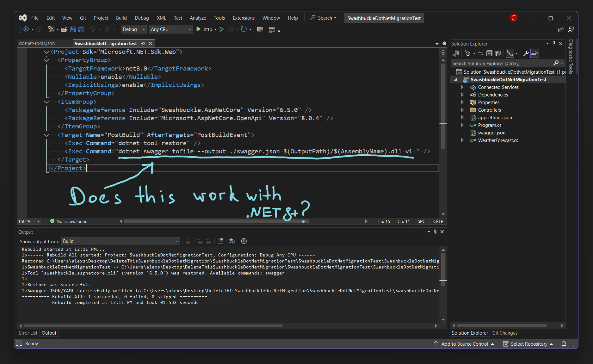Click No issues found indicator

click(x=69, y=221)
